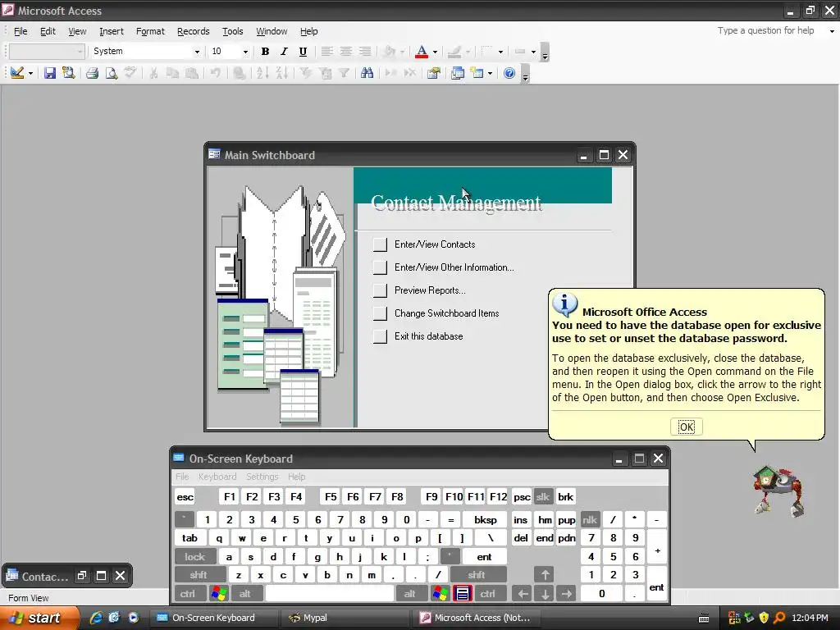
Task: Open File Search from the toolbar
Action: pos(69,73)
